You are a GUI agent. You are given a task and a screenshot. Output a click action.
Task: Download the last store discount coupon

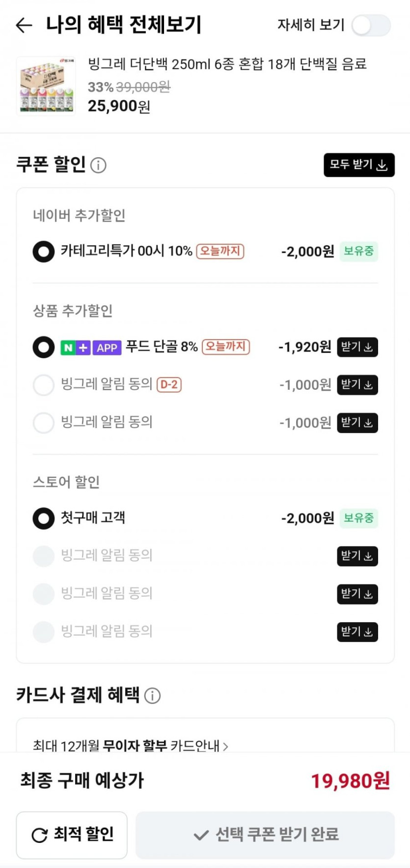click(x=357, y=632)
